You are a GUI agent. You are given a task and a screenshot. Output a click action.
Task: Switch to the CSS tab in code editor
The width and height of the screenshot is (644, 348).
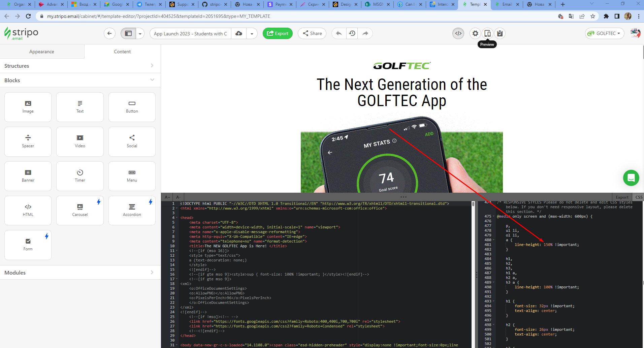click(639, 197)
